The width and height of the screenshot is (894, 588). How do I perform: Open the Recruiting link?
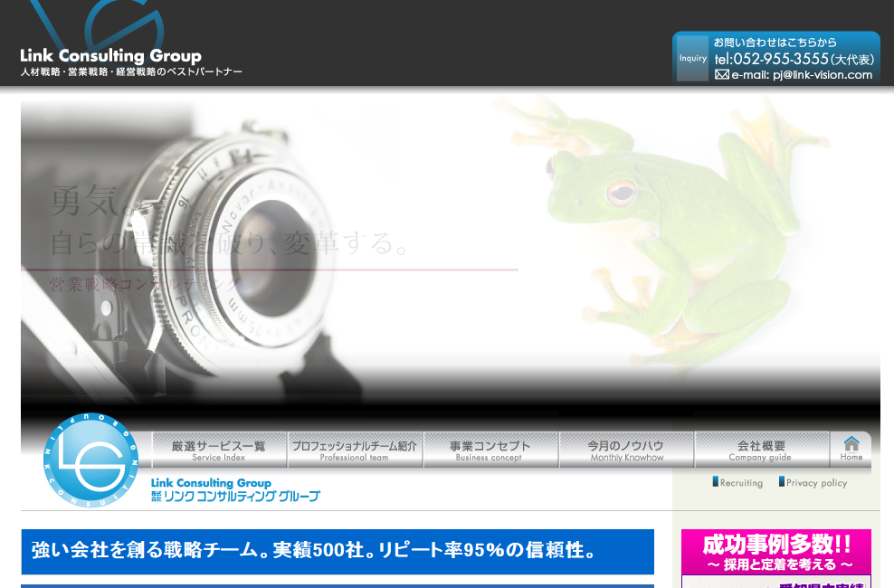point(741,483)
